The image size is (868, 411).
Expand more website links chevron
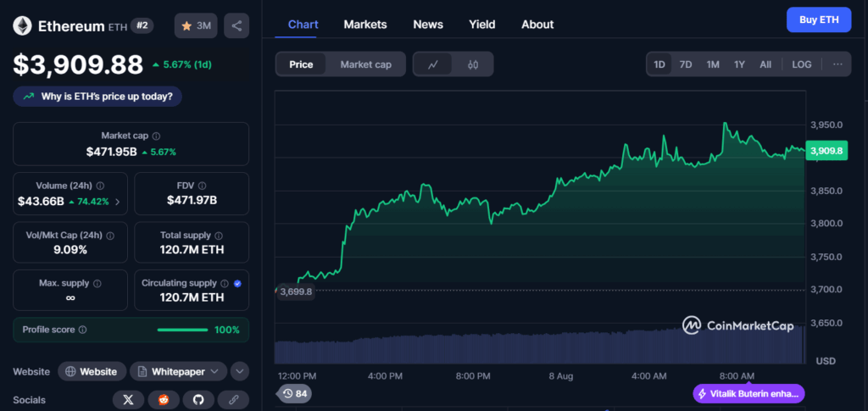tap(240, 372)
